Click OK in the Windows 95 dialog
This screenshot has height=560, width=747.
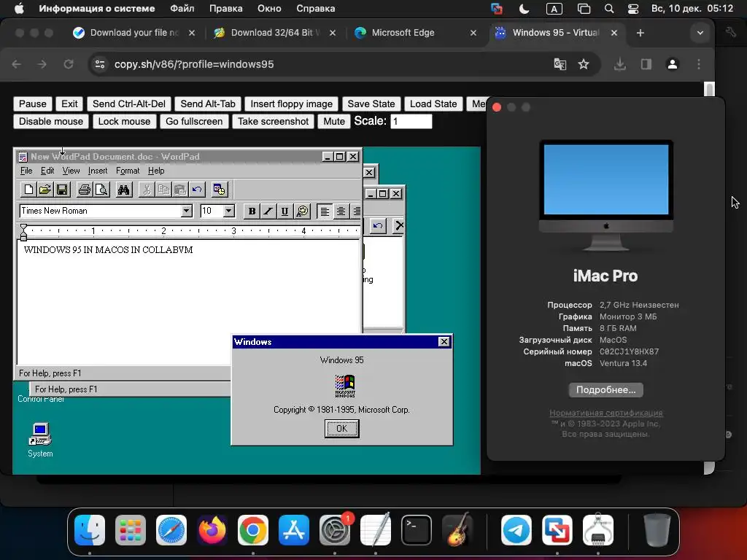click(342, 429)
